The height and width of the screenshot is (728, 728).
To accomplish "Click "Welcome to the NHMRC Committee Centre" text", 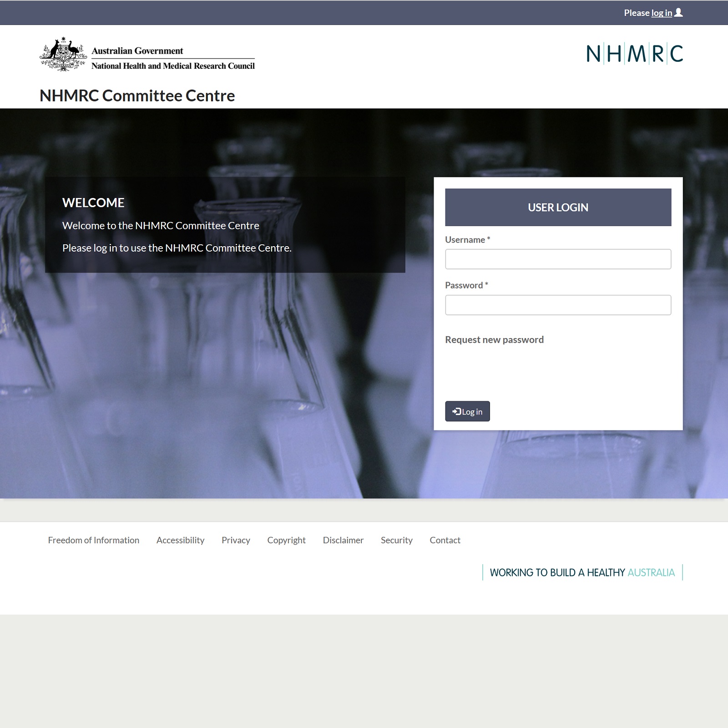I will 161,225.
